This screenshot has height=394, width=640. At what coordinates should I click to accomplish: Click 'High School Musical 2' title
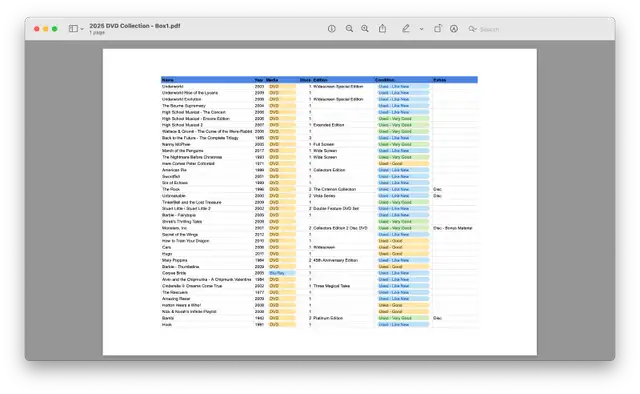click(182, 125)
